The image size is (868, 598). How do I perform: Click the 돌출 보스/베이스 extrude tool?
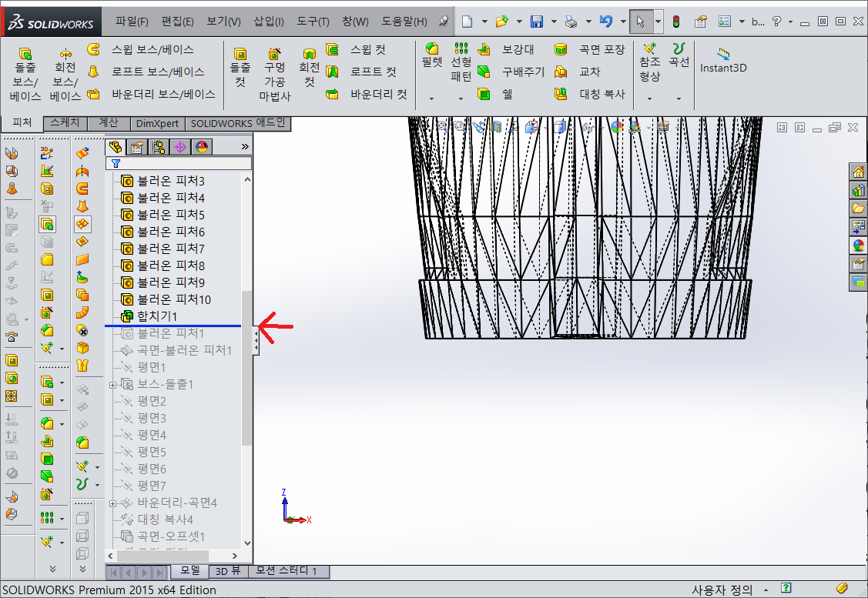(25, 74)
